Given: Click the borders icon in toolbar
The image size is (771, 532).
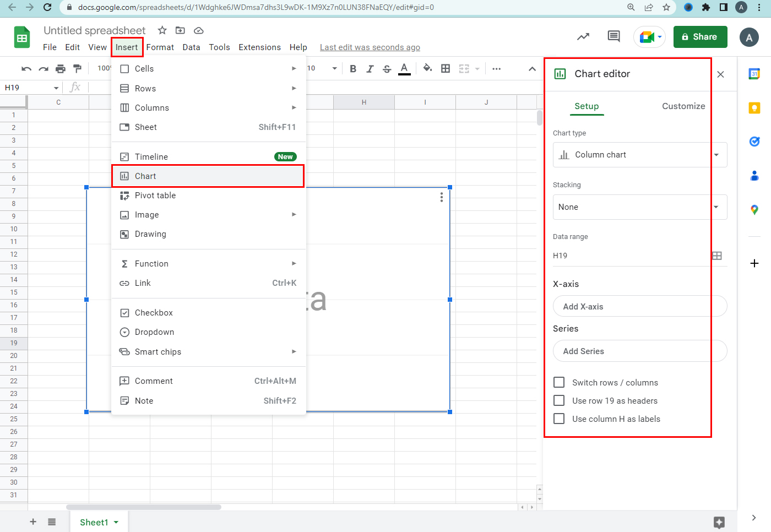Looking at the screenshot, I should (446, 68).
